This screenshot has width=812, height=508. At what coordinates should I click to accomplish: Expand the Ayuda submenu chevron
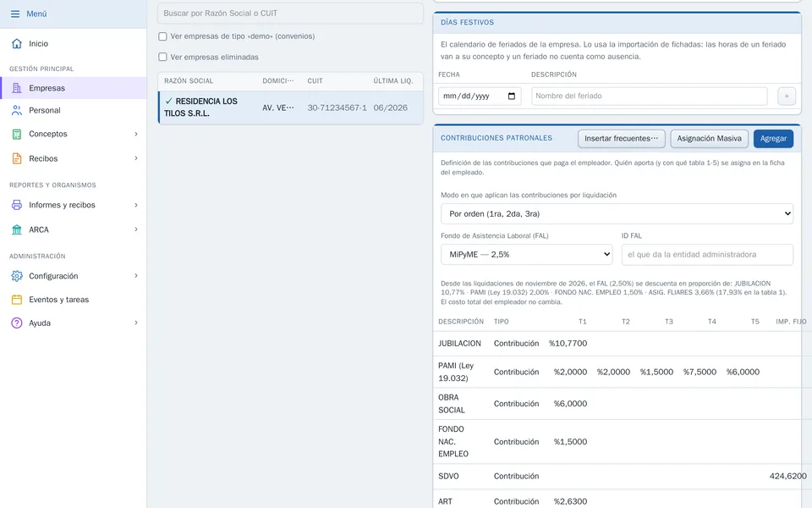point(136,323)
